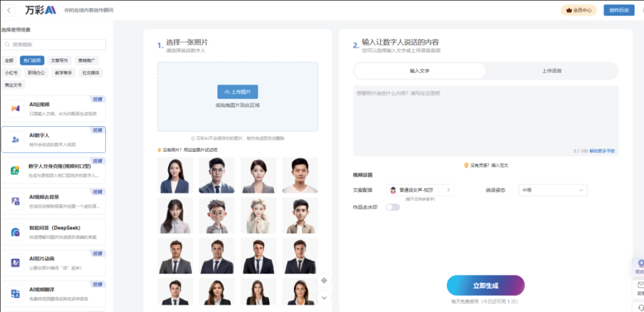Screen dimensions: 644x312
Task: Click the AI视频翻译 template icon
Action: (x=15, y=293)
